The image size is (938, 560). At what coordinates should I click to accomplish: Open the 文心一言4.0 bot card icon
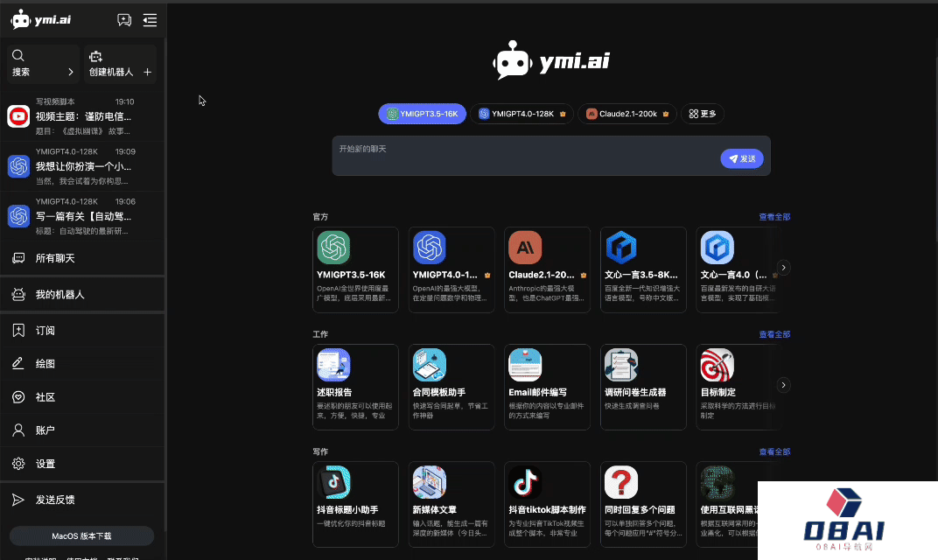(x=717, y=248)
